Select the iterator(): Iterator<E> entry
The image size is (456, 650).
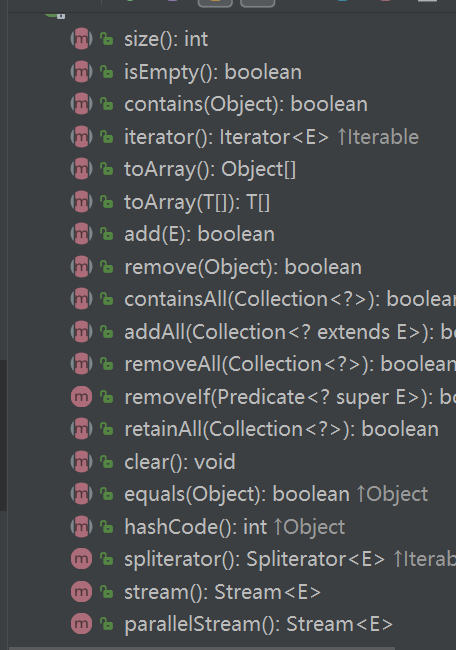point(226,137)
